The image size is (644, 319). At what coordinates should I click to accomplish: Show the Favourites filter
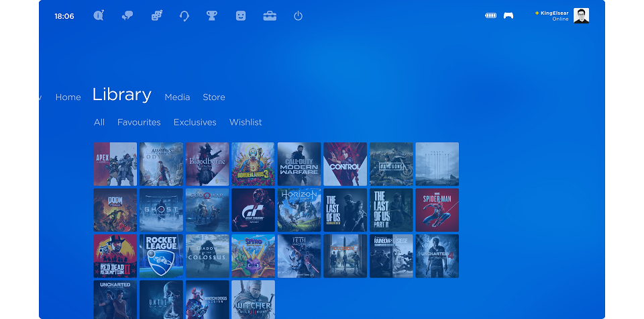139,122
